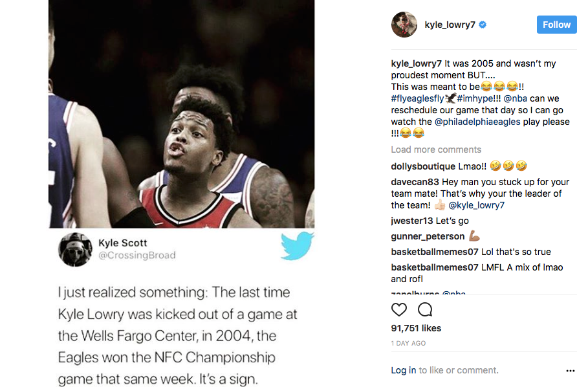Open kyle_lowry7 profile picture avatar
588x387 pixels.
coord(404,25)
